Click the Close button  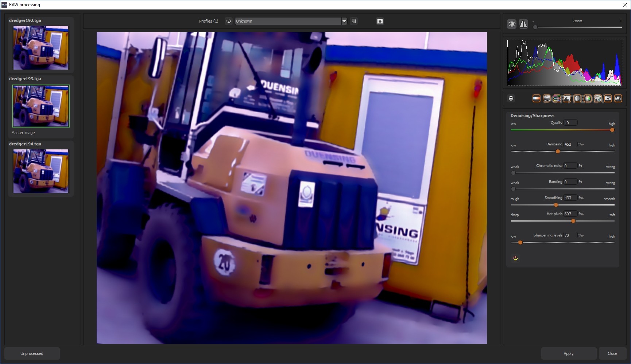click(x=612, y=353)
